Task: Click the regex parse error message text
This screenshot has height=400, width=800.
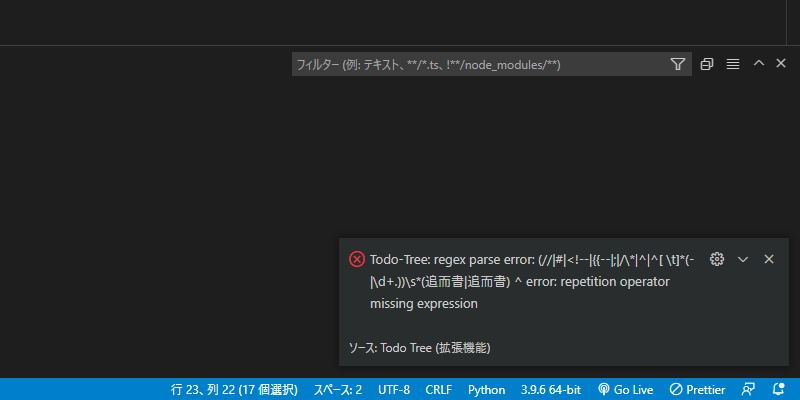Action: [x=532, y=282]
